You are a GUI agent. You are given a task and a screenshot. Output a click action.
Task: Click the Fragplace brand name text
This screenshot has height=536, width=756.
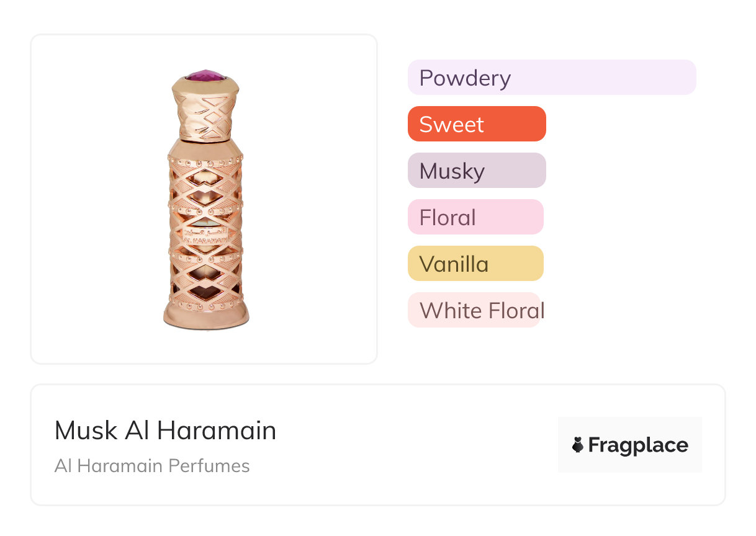tap(638, 445)
